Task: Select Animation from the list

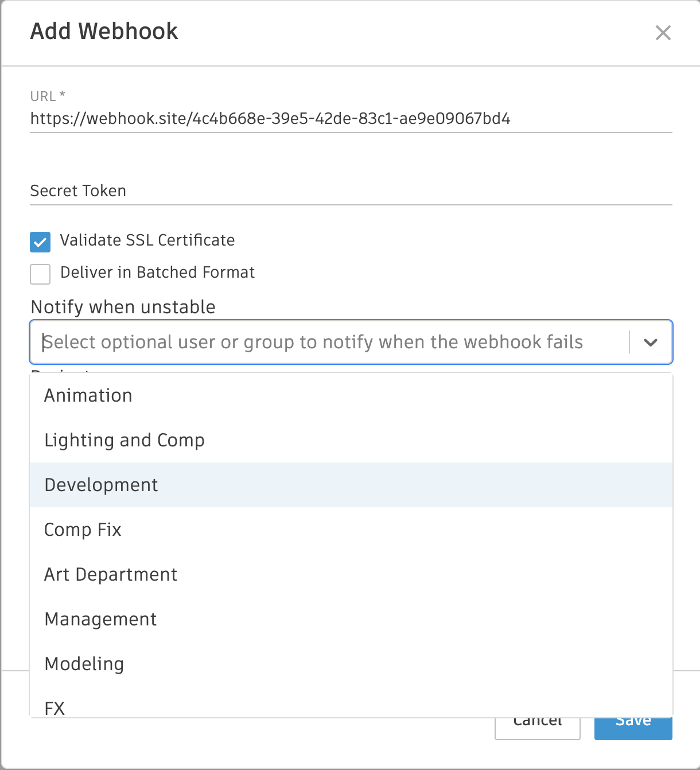Action: [88, 396]
